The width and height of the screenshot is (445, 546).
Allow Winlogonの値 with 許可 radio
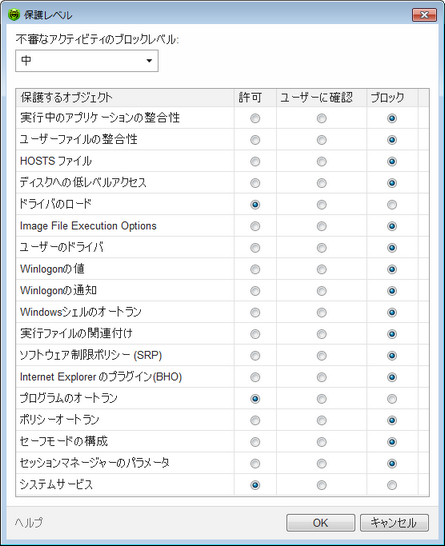(x=255, y=270)
